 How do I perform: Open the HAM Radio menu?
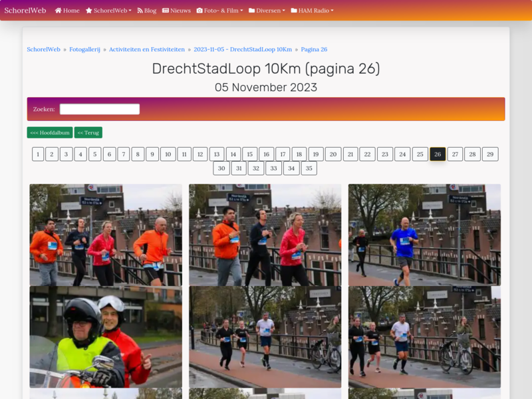pyautogui.click(x=312, y=11)
